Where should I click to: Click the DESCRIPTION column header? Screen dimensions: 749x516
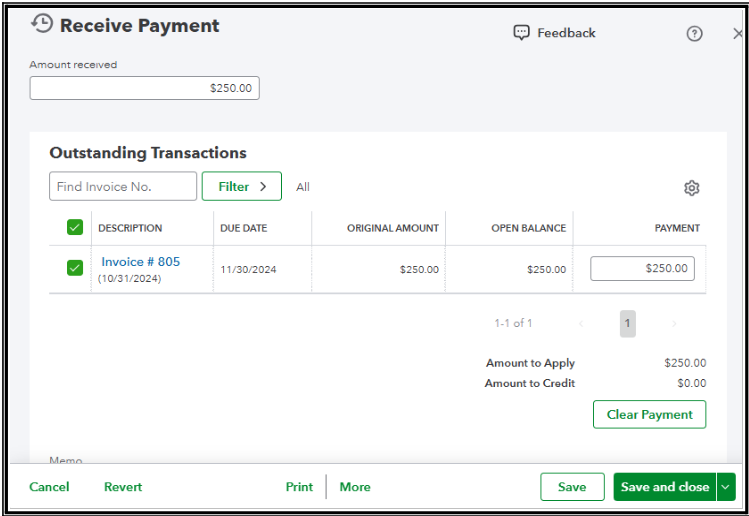pyautogui.click(x=130, y=228)
